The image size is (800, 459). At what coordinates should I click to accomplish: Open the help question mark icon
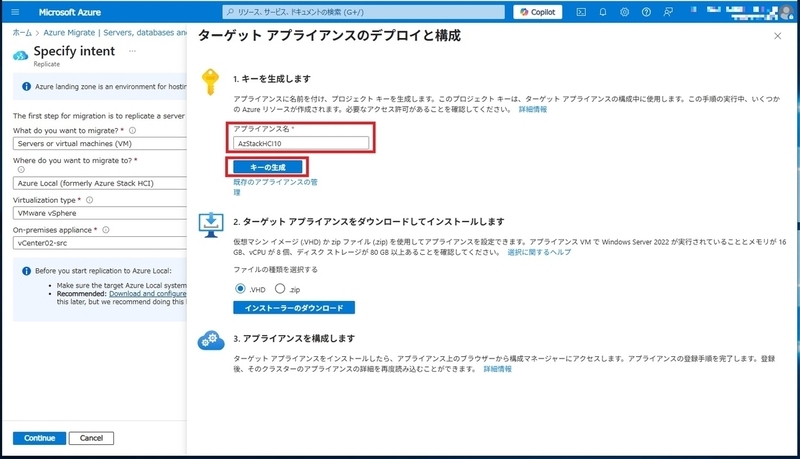tap(646, 12)
